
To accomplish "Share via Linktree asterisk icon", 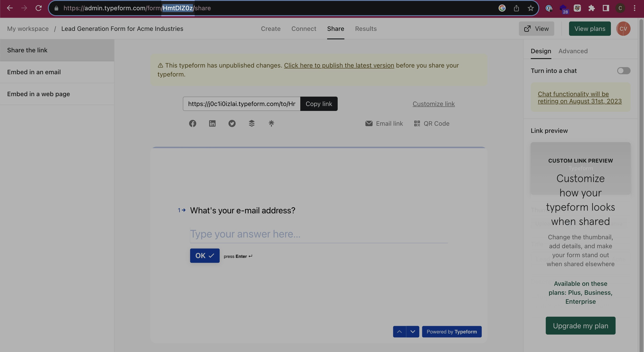I will [271, 123].
